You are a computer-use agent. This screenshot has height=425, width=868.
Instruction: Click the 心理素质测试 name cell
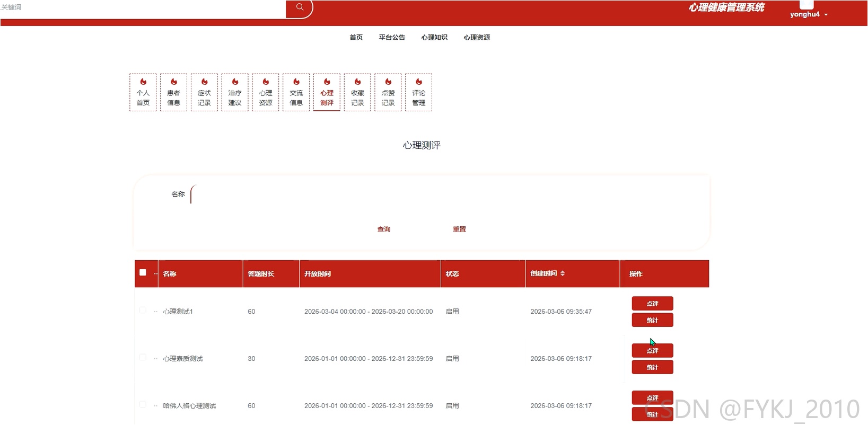pos(183,359)
